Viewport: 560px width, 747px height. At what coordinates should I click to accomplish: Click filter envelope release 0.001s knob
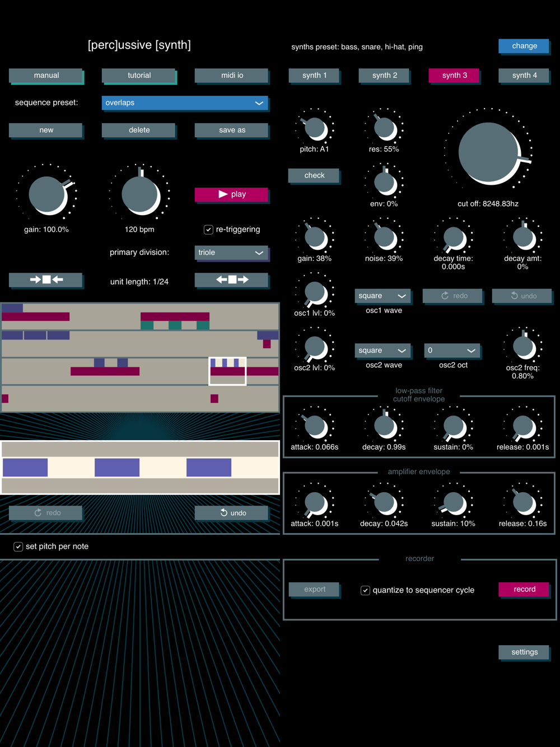(524, 426)
